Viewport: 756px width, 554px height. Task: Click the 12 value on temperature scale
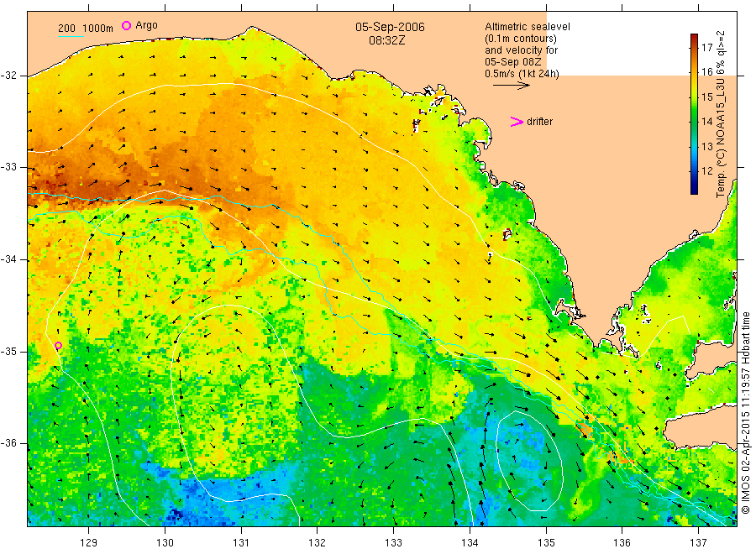coord(706,171)
